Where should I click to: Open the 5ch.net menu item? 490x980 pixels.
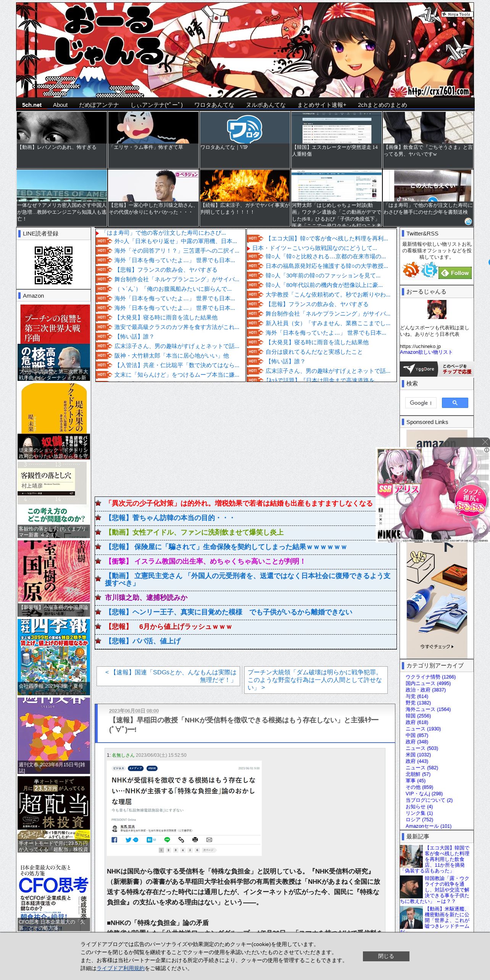coord(32,105)
